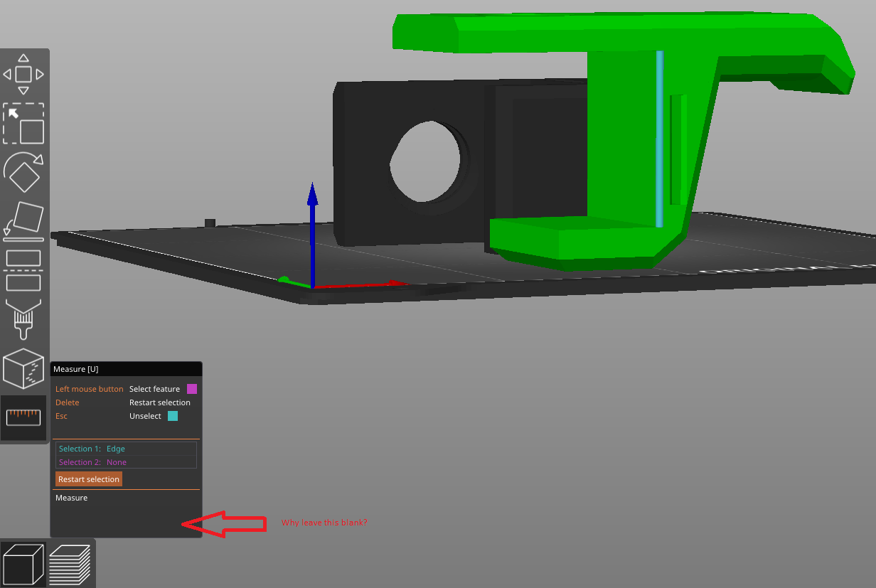Screen dimensions: 876x588
Task: Switch to the 3D editor view cube
Action: [23, 562]
